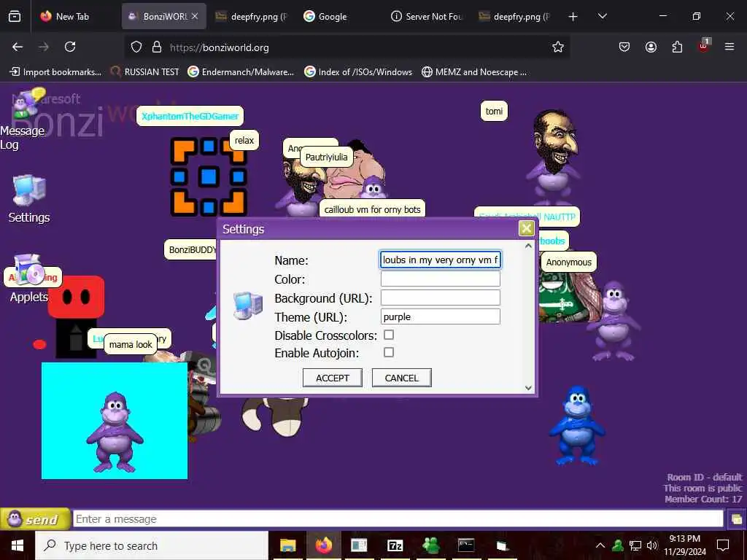Switch to the first deepfry.png tab
747x560 pixels.
pyautogui.click(x=251, y=17)
